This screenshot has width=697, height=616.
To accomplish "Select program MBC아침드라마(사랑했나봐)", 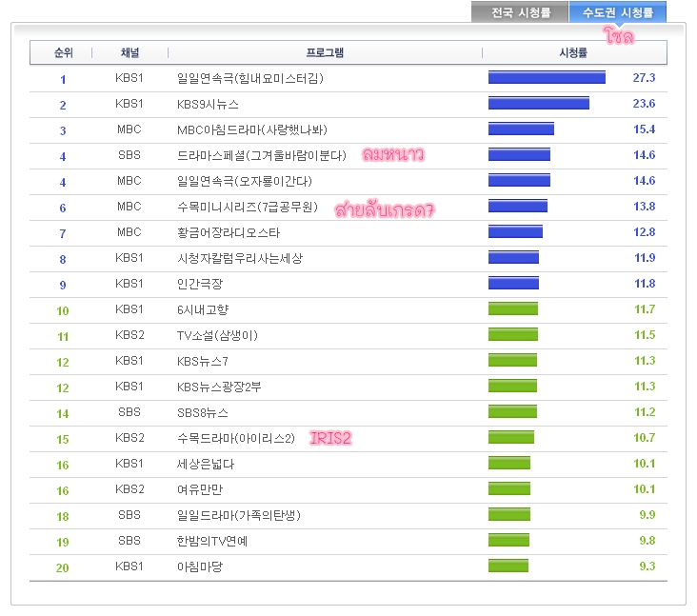I will tap(252, 129).
